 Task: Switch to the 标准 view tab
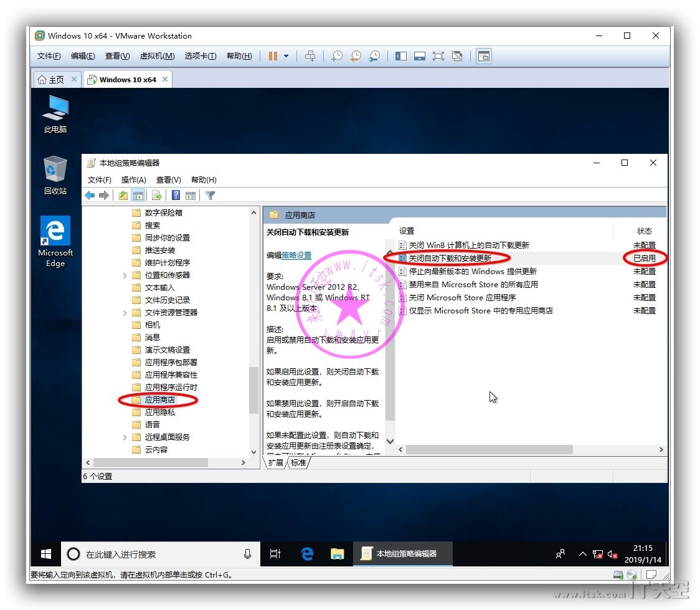(x=298, y=462)
